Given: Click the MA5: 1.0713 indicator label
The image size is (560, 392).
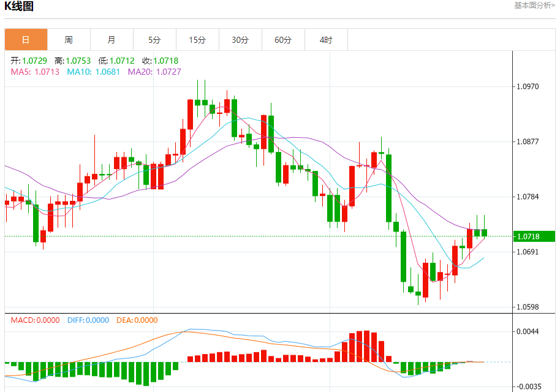Looking at the screenshot, I should click(35, 72).
